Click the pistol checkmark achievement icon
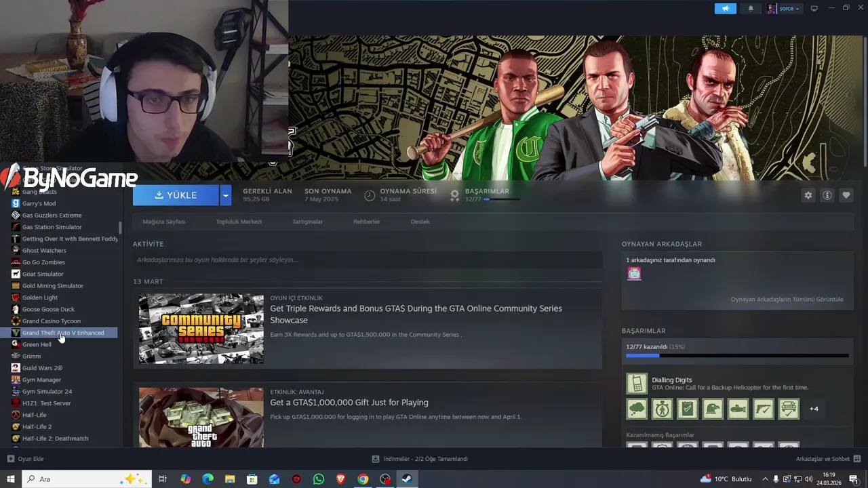The width and height of the screenshot is (868, 488). 764,409
